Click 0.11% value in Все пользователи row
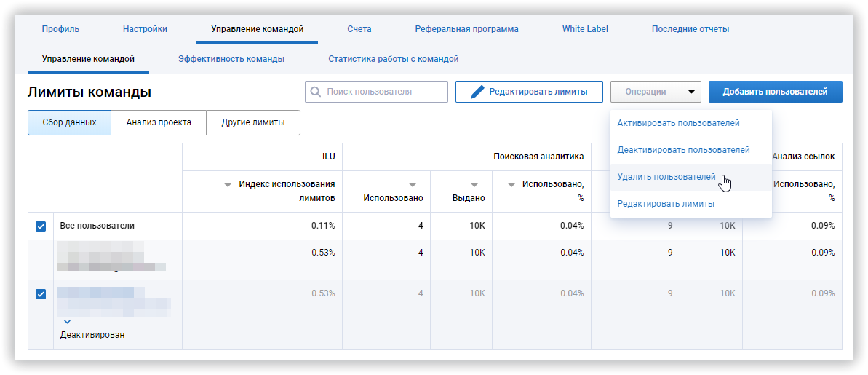This screenshot has height=375, width=868. click(x=323, y=226)
